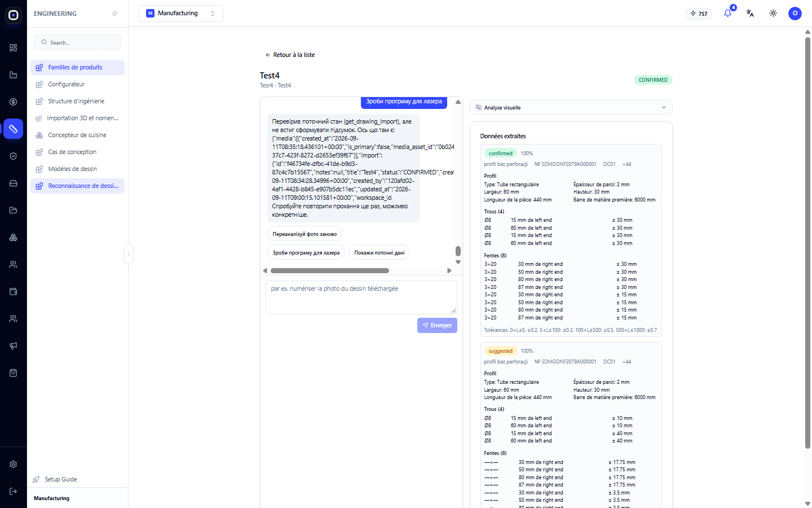The height and width of the screenshot is (508, 812).
Task: Click the chat vertical scrollbar thumb
Action: click(458, 251)
